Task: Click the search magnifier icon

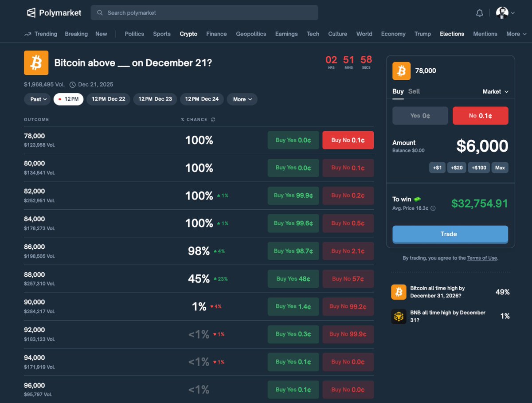Action: (99, 12)
